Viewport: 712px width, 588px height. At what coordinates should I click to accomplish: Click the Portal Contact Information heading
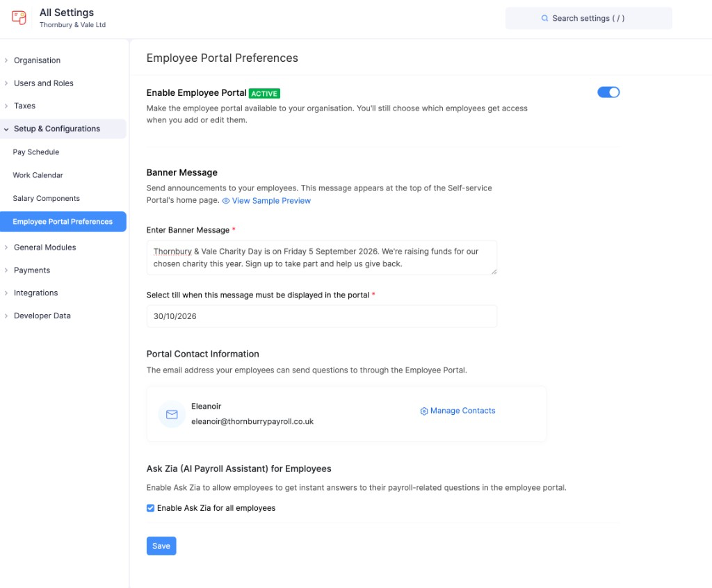tap(202, 354)
